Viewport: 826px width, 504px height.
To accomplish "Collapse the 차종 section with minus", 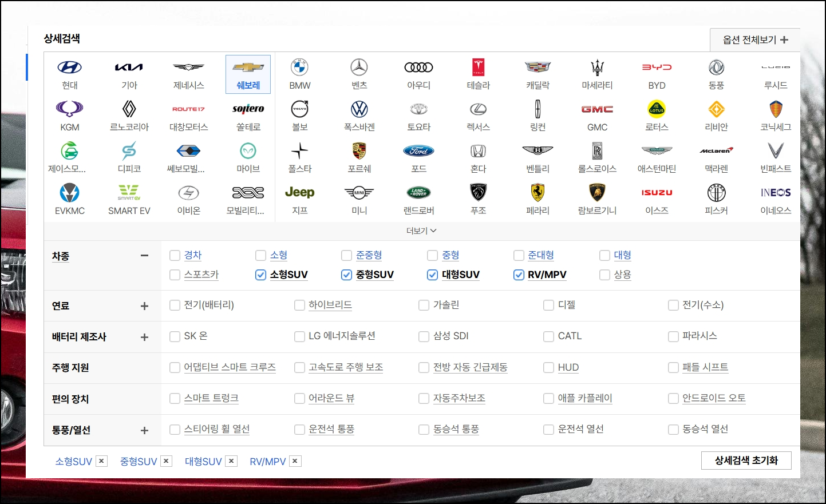I will pos(144,256).
